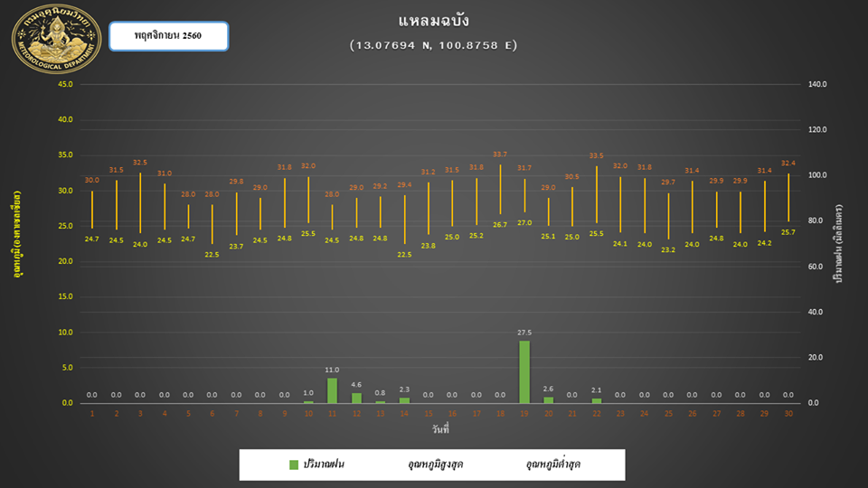Click the 31.2 maximum temperature label
The height and width of the screenshot is (488, 868).
[428, 172]
